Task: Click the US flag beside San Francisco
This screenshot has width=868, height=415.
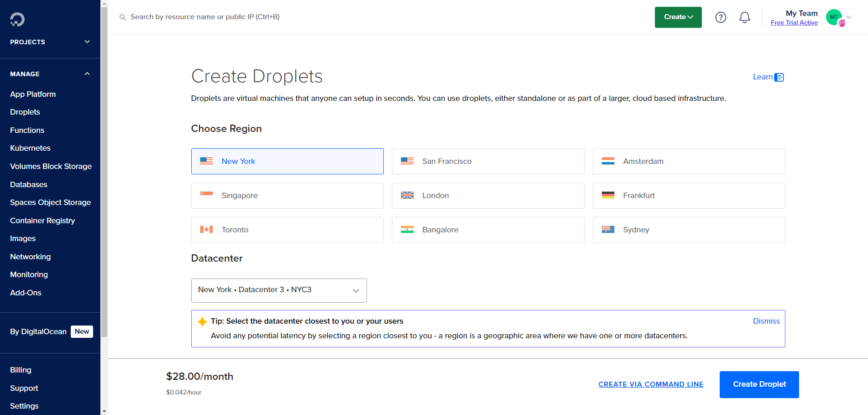Action: coord(407,161)
